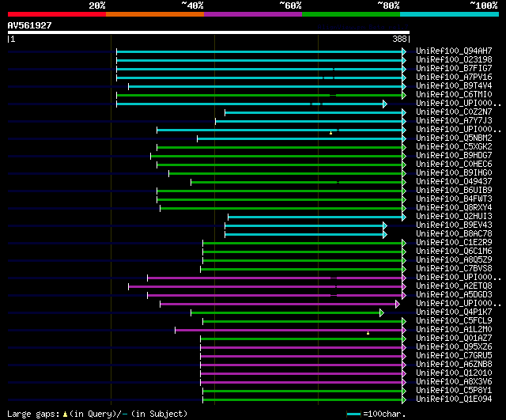Click the arrowhead ending the Q4P1K7 alignment

tap(382, 312)
